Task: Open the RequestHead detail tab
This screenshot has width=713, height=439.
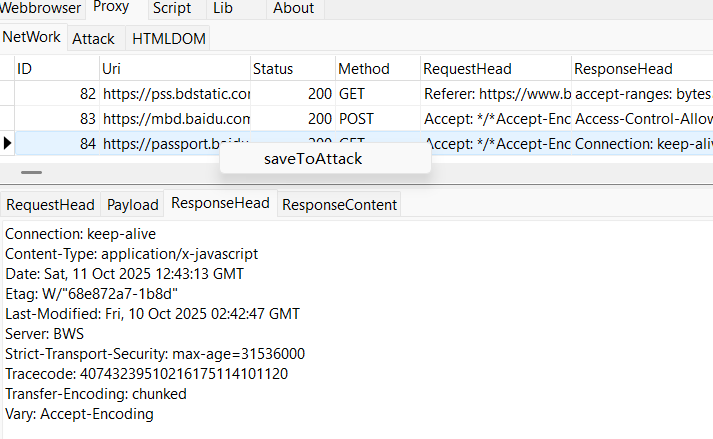Action: coord(50,204)
